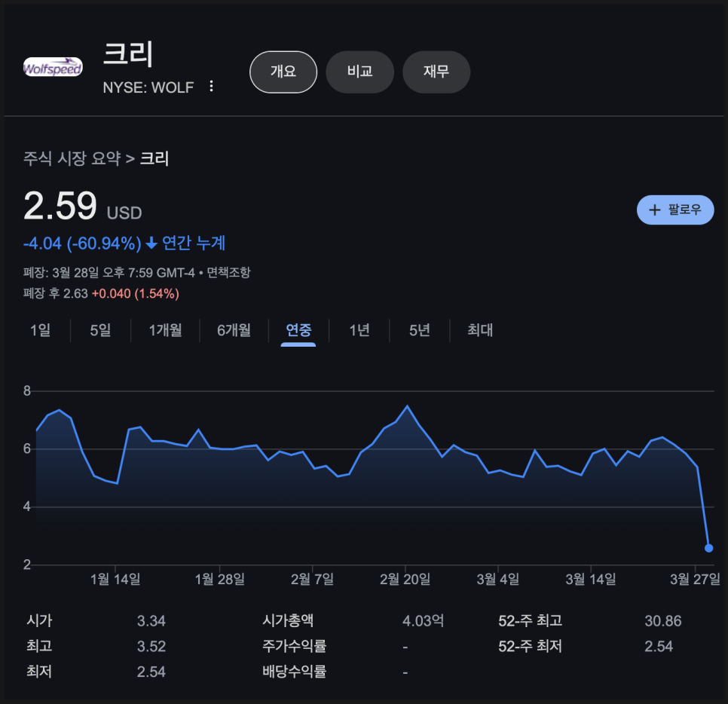
Task: Select the 1년 chart range
Action: [x=359, y=330]
